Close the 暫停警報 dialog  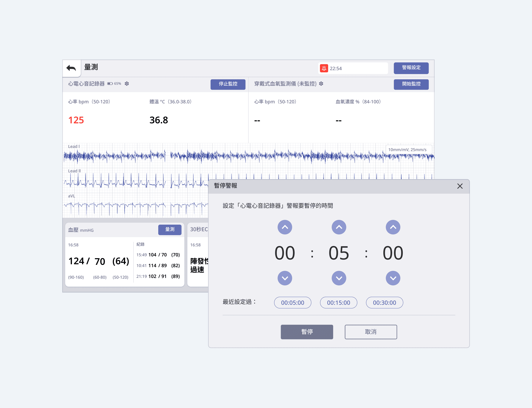460,186
